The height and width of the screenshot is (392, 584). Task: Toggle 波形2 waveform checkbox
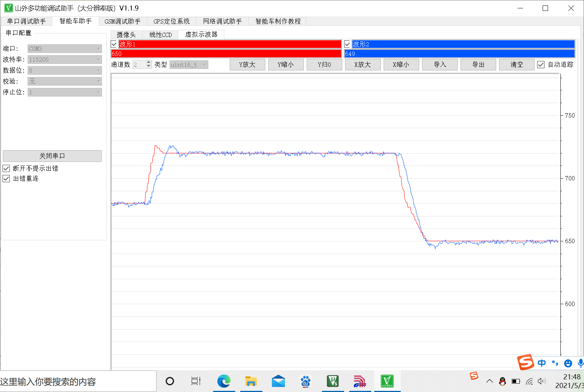tap(347, 44)
